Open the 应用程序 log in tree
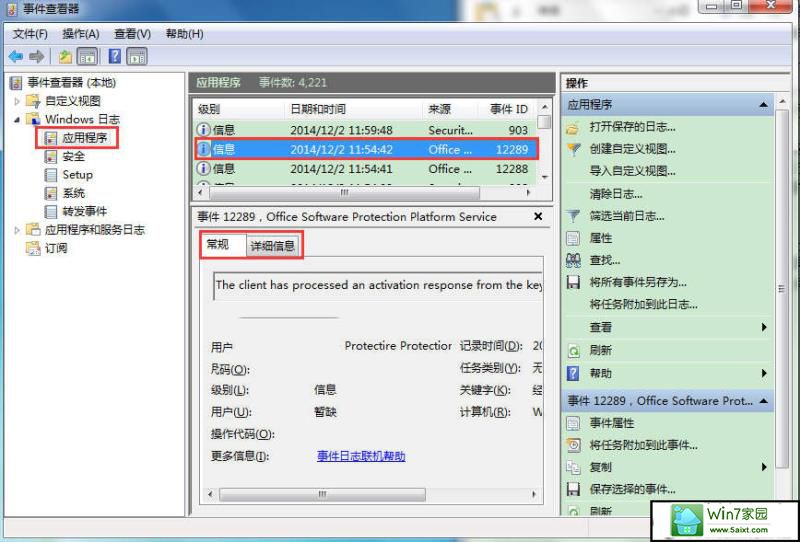 point(85,137)
